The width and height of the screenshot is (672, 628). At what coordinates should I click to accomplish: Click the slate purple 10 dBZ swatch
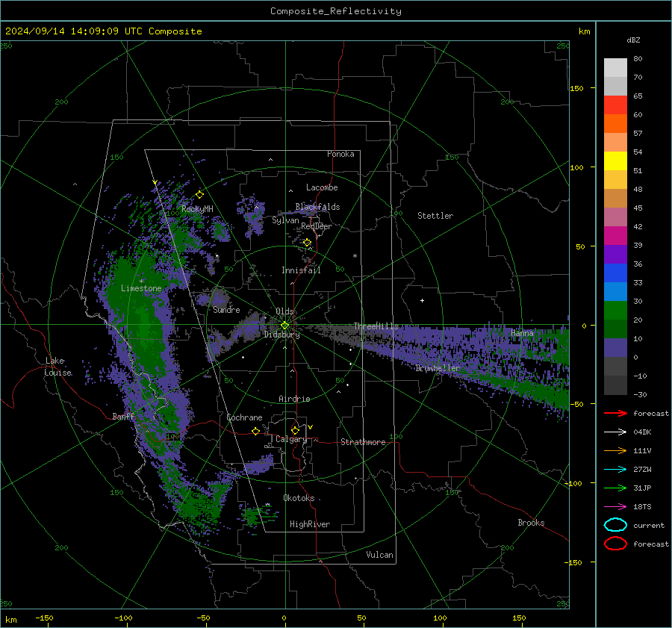[615, 348]
